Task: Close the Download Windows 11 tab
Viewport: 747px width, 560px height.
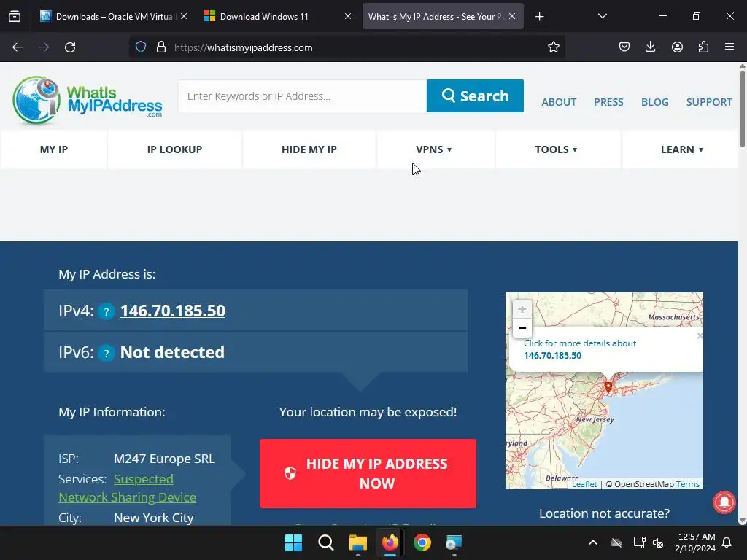Action: click(x=348, y=16)
